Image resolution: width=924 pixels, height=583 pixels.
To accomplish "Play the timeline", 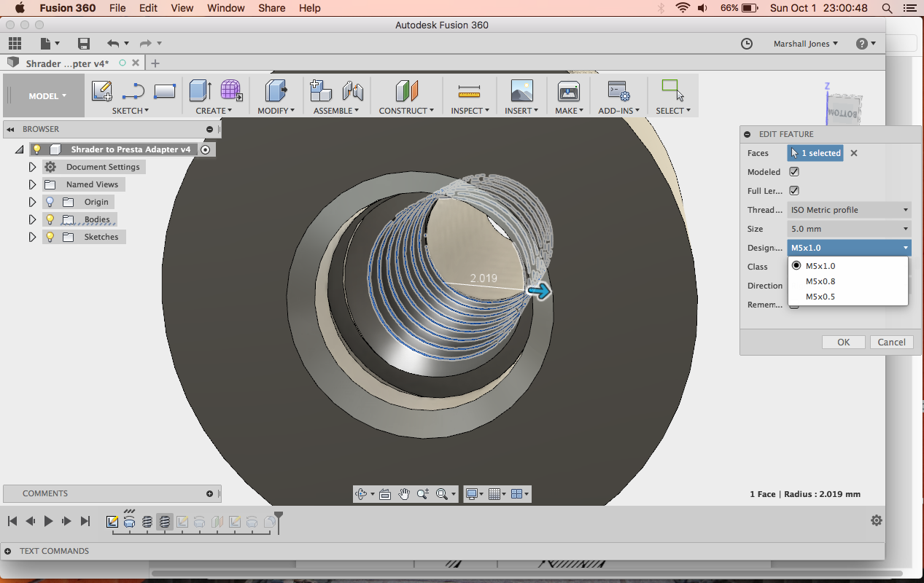I will (48, 521).
